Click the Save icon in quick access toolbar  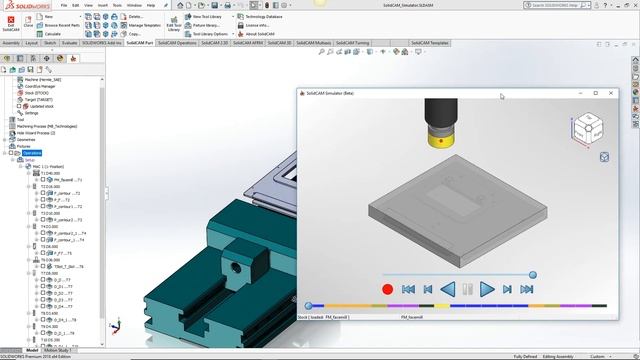tap(214, 5)
